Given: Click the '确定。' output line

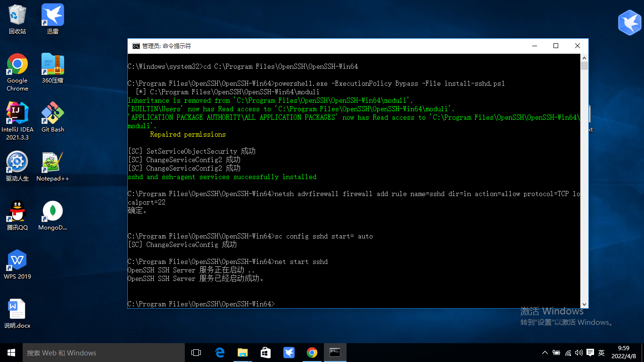Looking at the screenshot, I should 138,211.
